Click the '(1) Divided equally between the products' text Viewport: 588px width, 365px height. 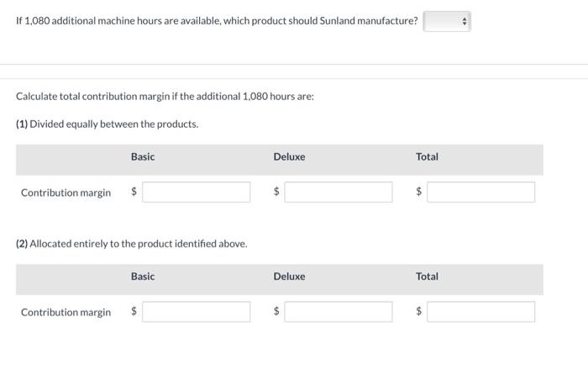coord(108,124)
